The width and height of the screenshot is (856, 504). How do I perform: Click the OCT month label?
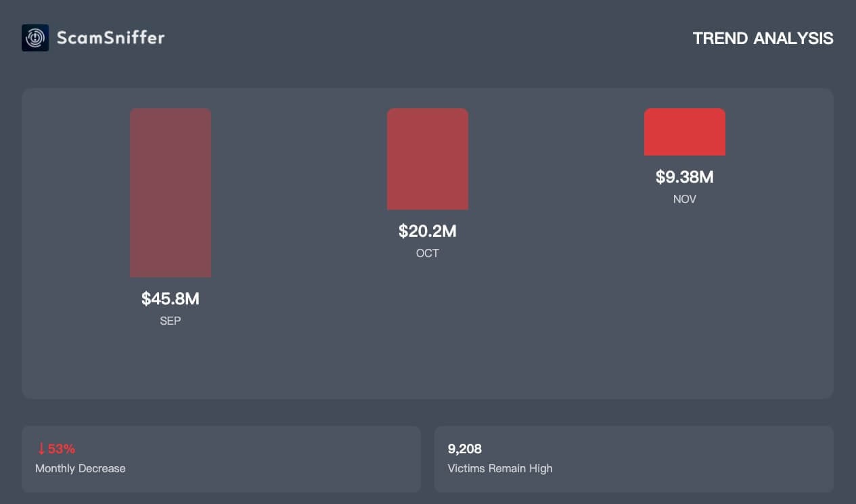coord(428,254)
